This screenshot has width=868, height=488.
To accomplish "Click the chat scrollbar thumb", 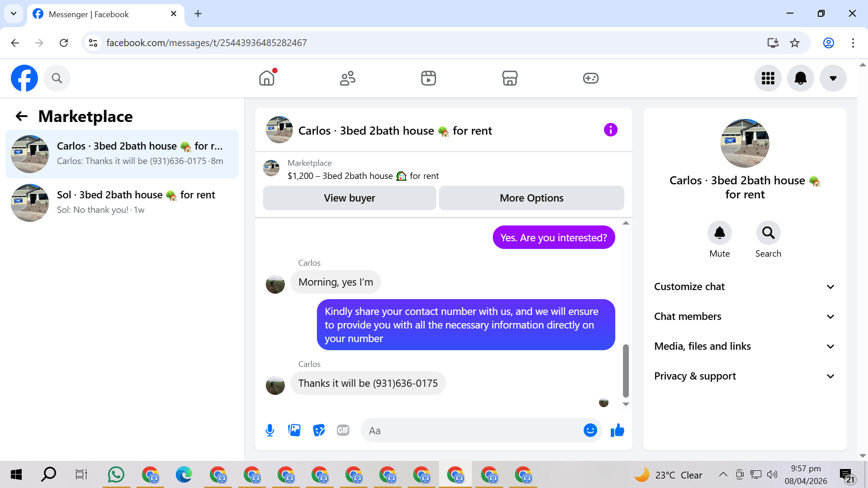I will (x=626, y=371).
